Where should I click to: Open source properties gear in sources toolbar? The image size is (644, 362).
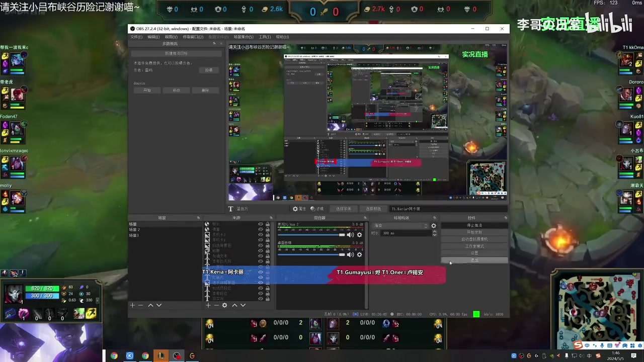(x=225, y=305)
